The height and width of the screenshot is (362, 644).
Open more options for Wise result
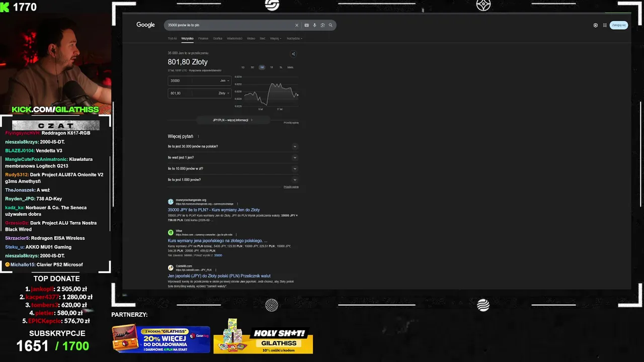[236, 235]
